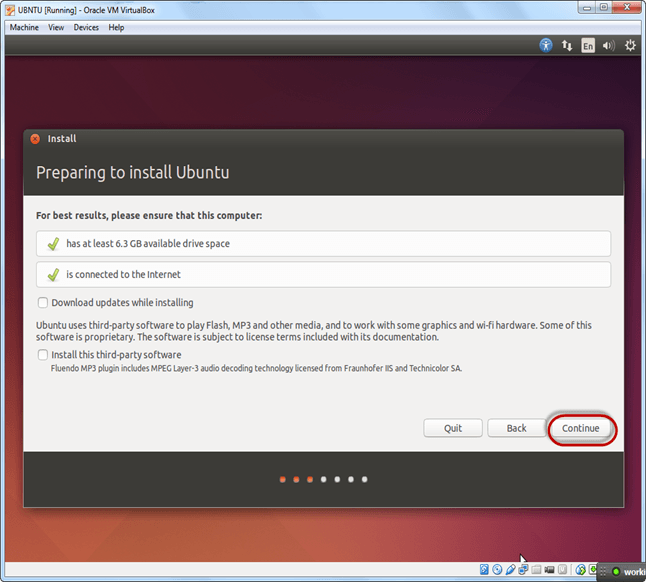Open the View menu
Screen dimensions: 646x582
click(56, 27)
